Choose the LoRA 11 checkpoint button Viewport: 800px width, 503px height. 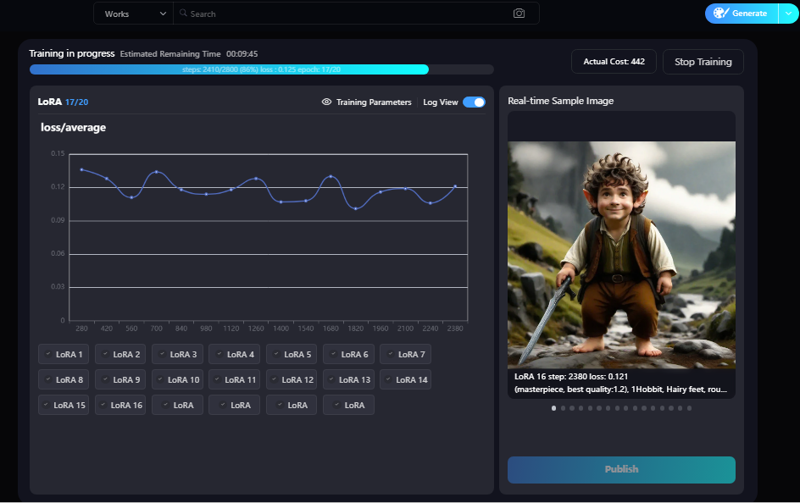[x=235, y=380]
